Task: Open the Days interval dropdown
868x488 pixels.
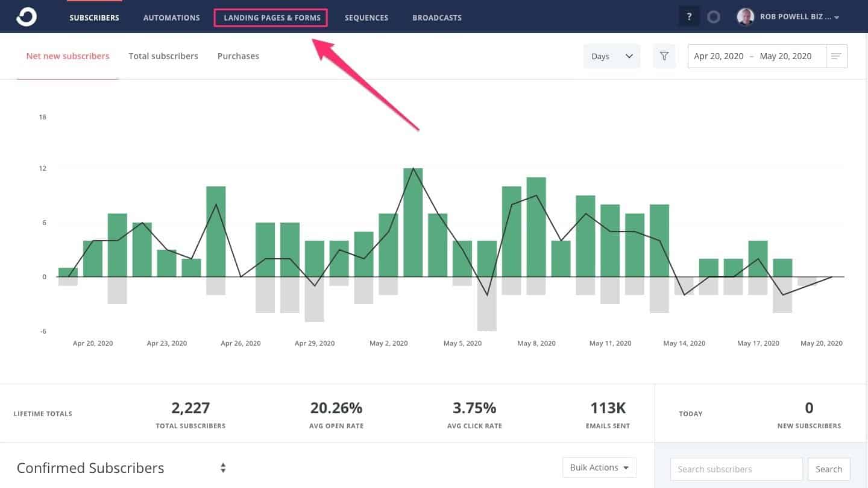Action: click(611, 55)
